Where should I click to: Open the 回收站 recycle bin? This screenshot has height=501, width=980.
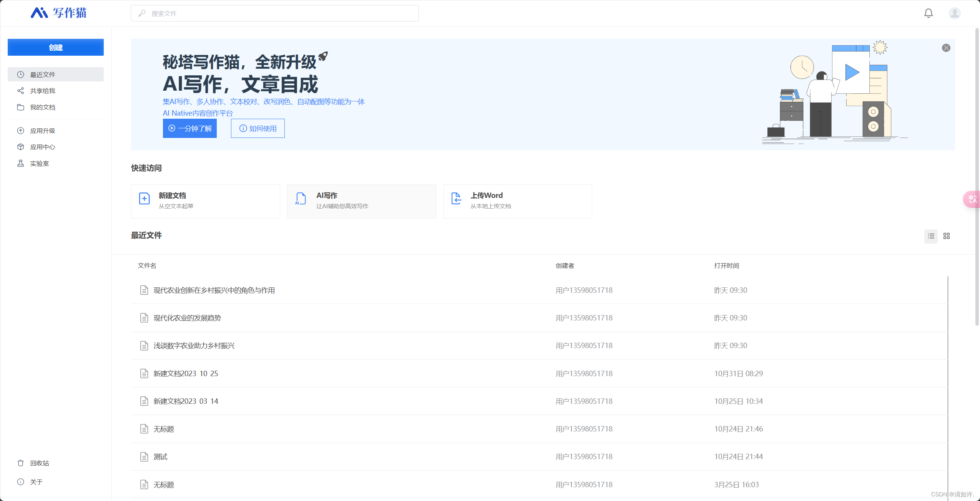click(x=39, y=463)
